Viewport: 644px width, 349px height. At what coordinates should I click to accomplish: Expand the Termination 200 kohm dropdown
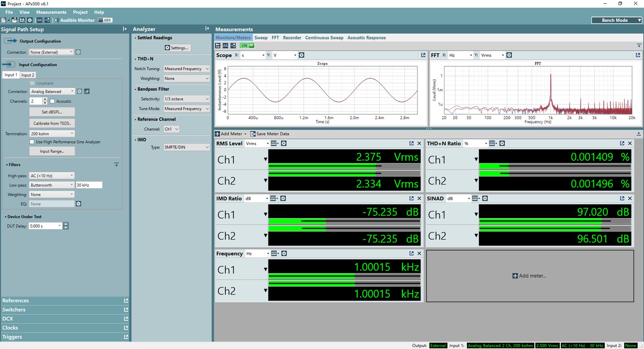click(x=52, y=134)
